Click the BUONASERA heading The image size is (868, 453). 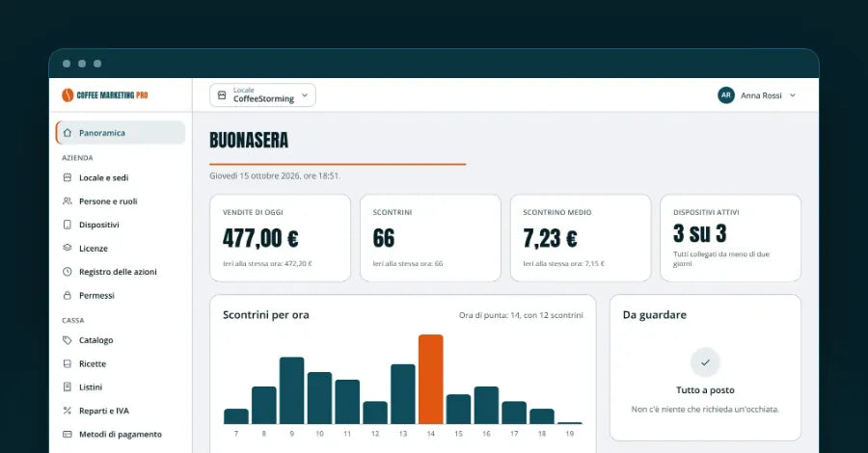tap(249, 141)
